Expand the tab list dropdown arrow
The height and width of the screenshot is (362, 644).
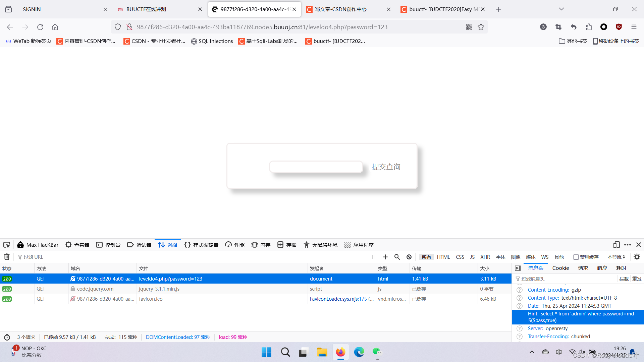(x=561, y=9)
